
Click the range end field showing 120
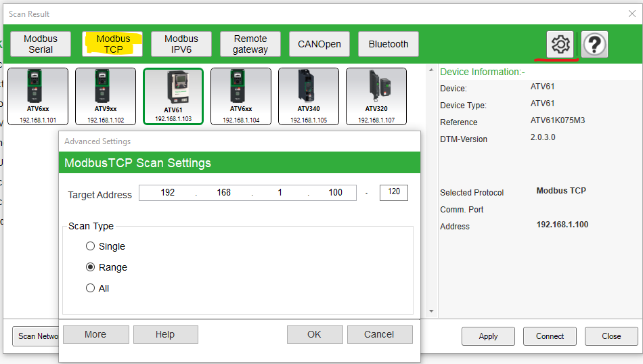pyautogui.click(x=394, y=193)
